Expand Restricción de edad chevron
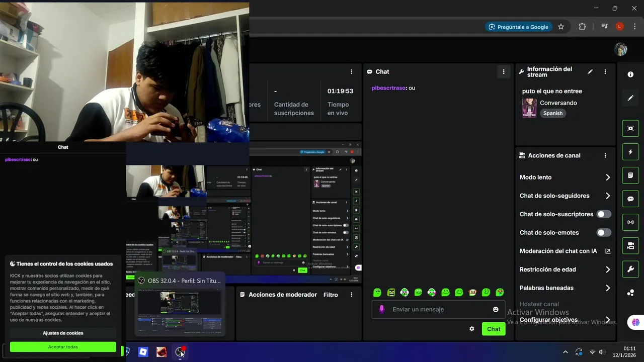This screenshot has width=644, height=362. click(608, 269)
